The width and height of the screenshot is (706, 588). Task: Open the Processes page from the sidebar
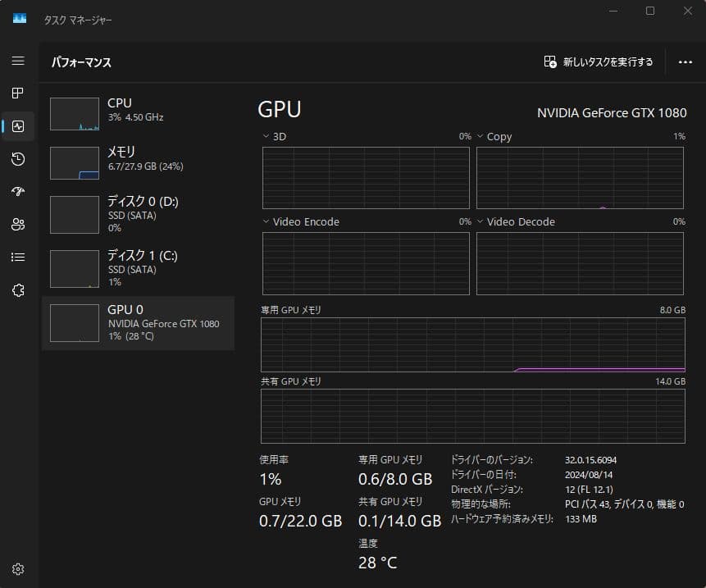pos(17,93)
